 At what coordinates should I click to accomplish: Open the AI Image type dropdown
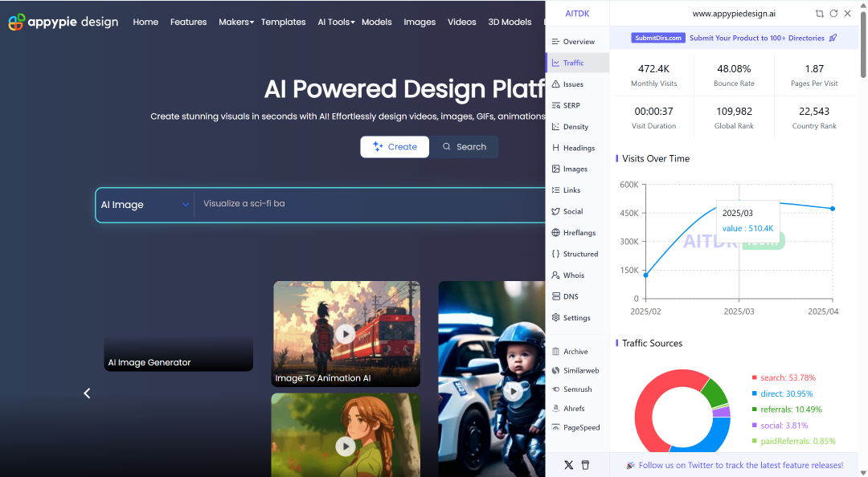[145, 205]
